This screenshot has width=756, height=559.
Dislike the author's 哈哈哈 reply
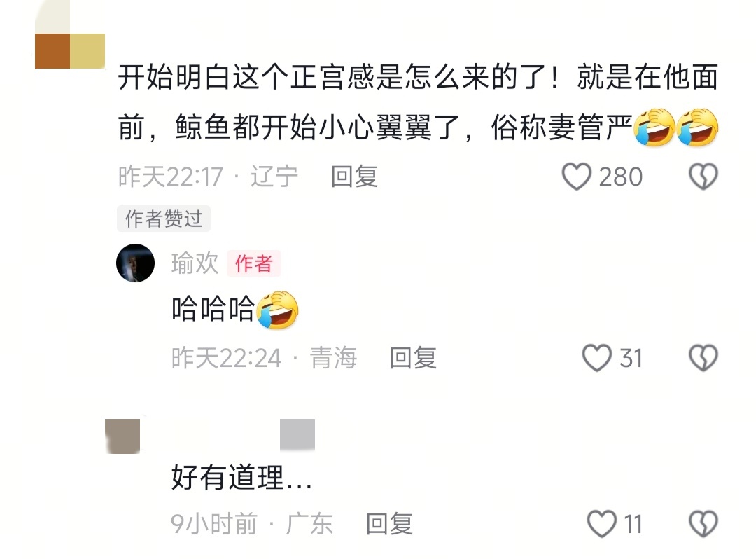click(x=703, y=358)
